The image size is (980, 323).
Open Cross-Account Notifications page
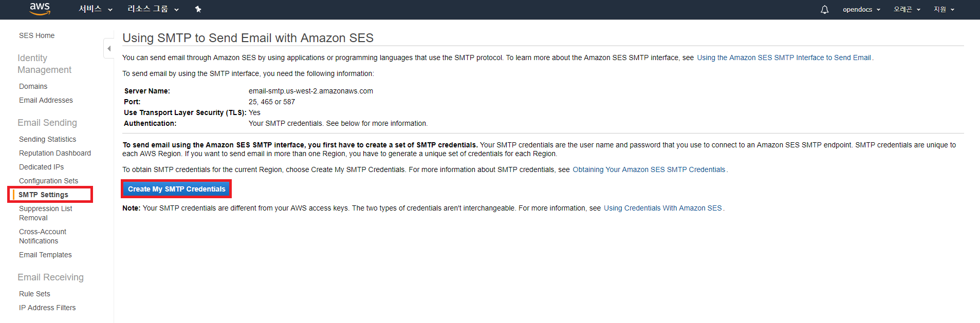click(x=43, y=236)
